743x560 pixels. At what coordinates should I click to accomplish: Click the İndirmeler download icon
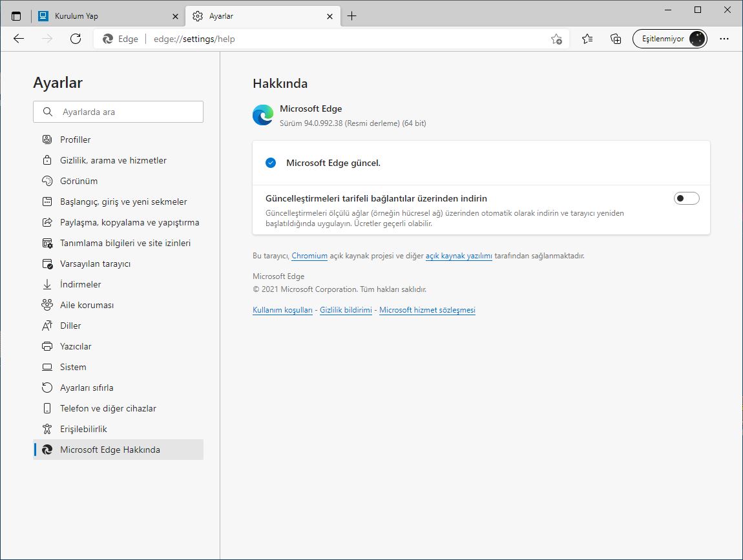(x=47, y=284)
